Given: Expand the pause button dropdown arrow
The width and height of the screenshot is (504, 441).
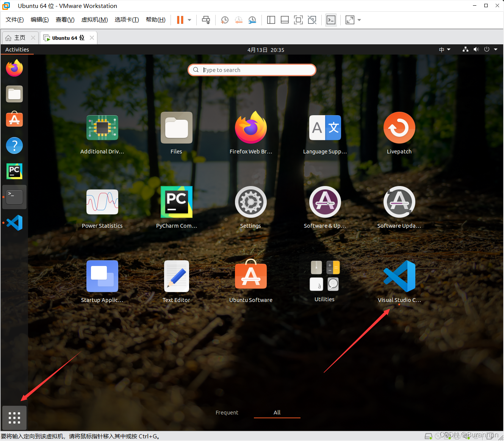Looking at the screenshot, I should pyautogui.click(x=189, y=20).
